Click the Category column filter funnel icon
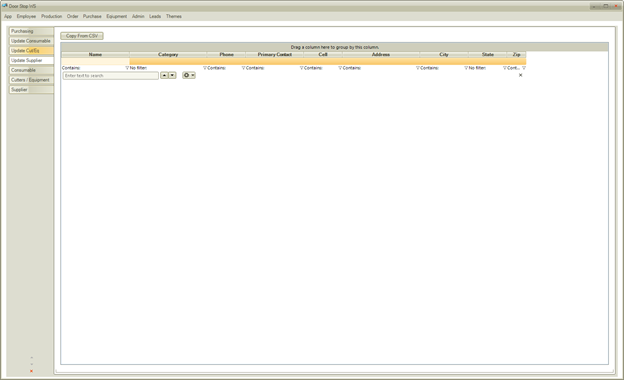This screenshot has height=380, width=624. click(205, 68)
